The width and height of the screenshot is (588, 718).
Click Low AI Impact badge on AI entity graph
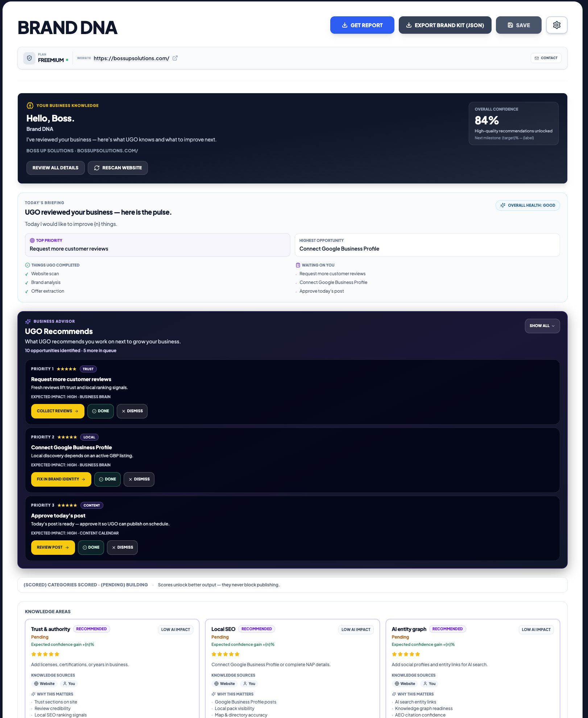536,630
